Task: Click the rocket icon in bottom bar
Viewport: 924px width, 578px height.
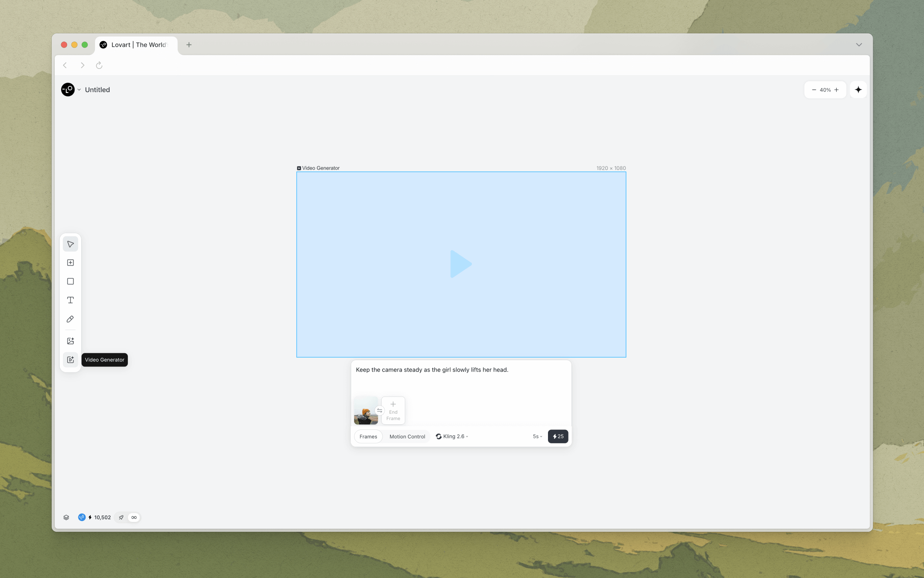Action: [x=121, y=517]
